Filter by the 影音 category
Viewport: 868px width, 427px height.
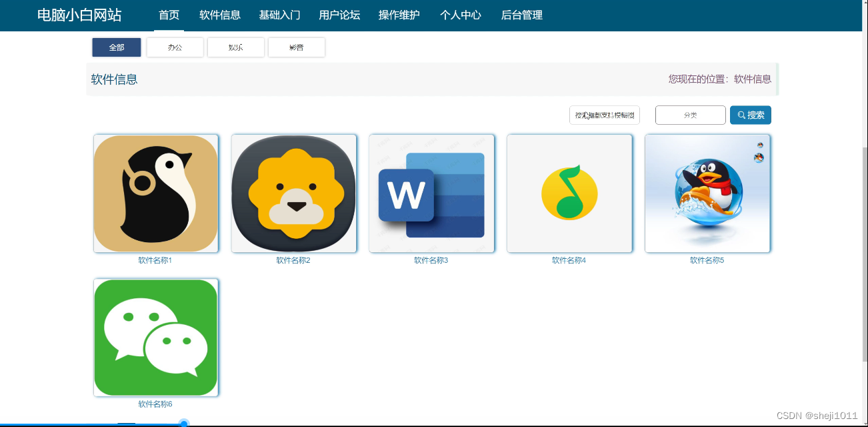(297, 47)
